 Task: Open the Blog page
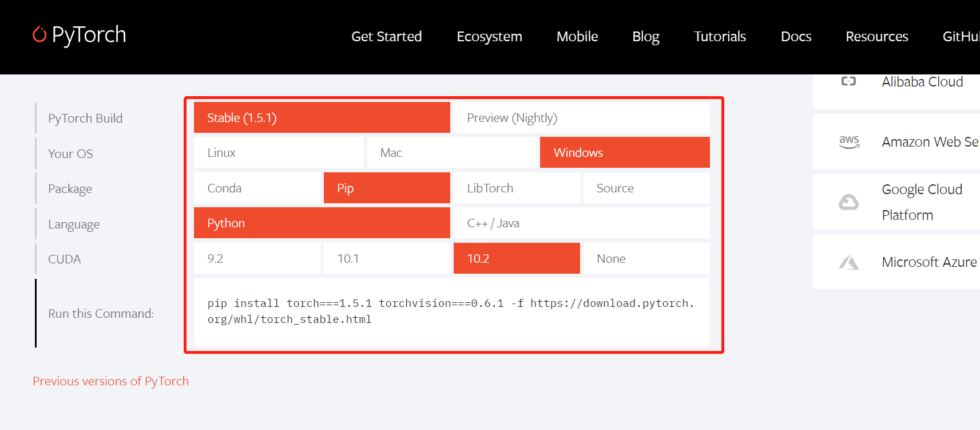tap(646, 37)
